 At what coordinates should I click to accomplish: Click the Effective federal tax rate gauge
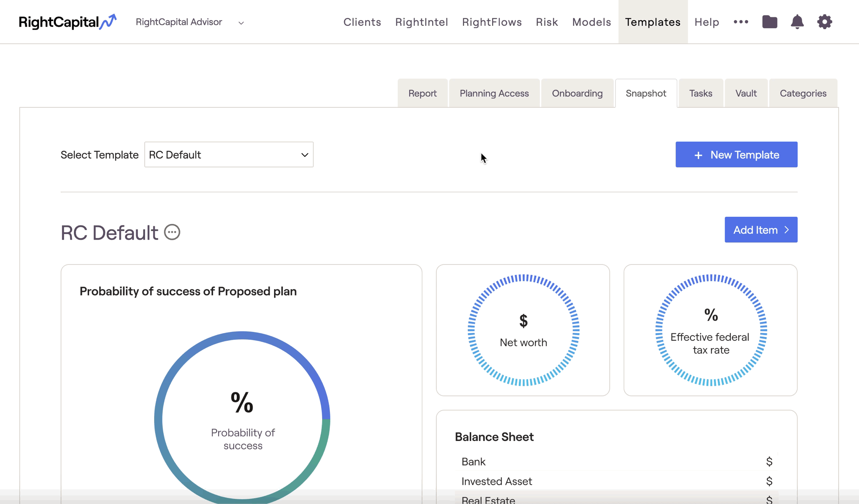tap(711, 330)
